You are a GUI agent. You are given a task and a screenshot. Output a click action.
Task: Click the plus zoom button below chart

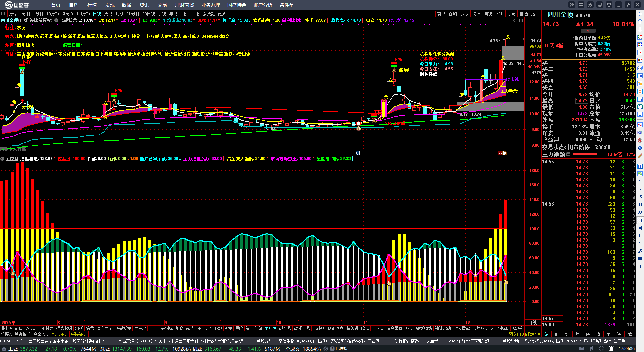point(529,328)
